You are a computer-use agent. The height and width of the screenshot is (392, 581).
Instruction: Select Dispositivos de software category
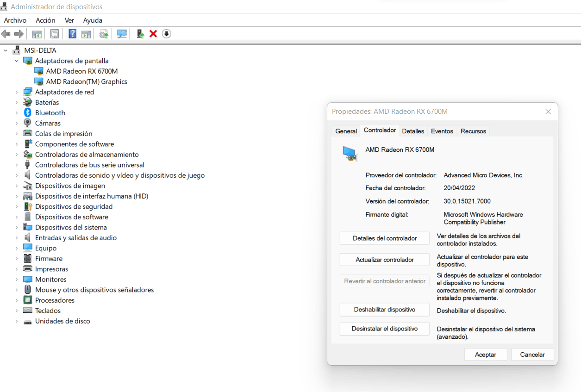click(72, 217)
